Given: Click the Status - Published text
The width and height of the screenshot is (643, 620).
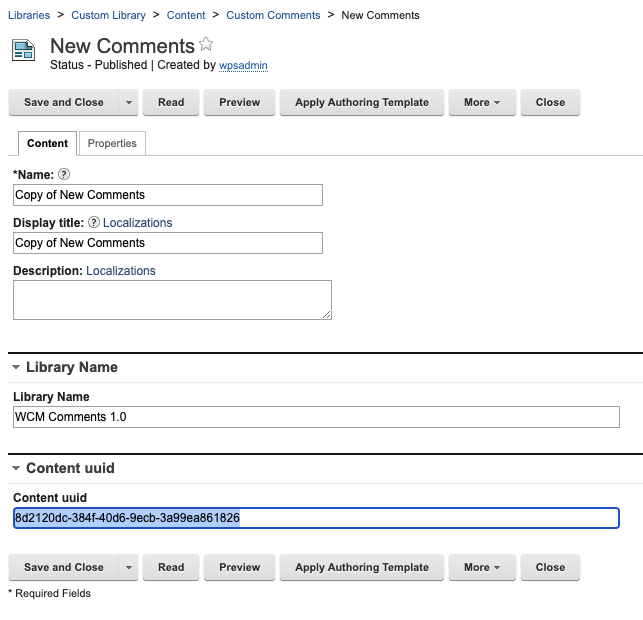Looking at the screenshot, I should point(98,65).
